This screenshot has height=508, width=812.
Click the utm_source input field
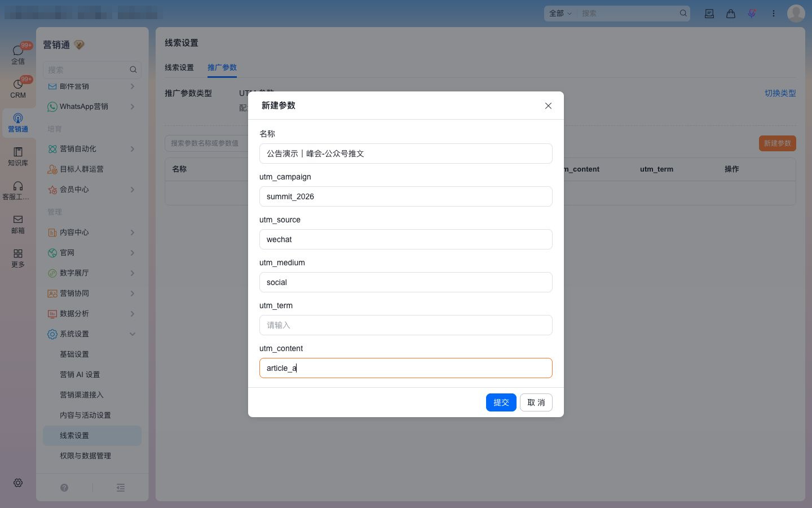(x=406, y=239)
